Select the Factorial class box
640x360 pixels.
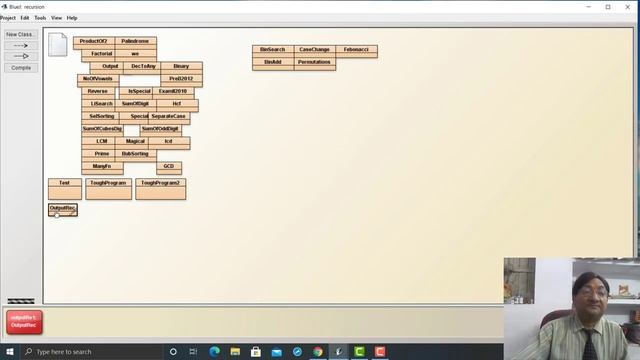98,56
